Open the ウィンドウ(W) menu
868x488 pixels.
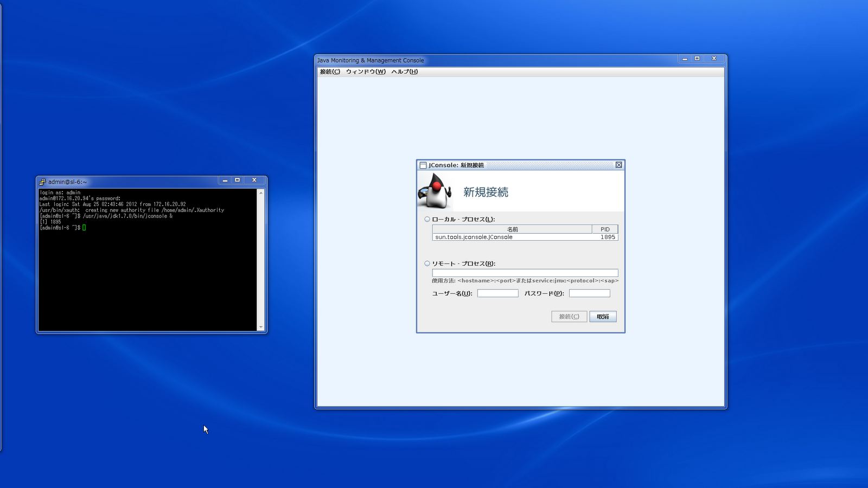[366, 72]
